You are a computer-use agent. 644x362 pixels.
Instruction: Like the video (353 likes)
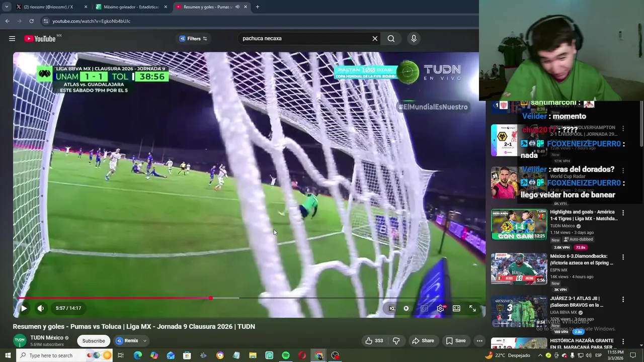(374, 341)
